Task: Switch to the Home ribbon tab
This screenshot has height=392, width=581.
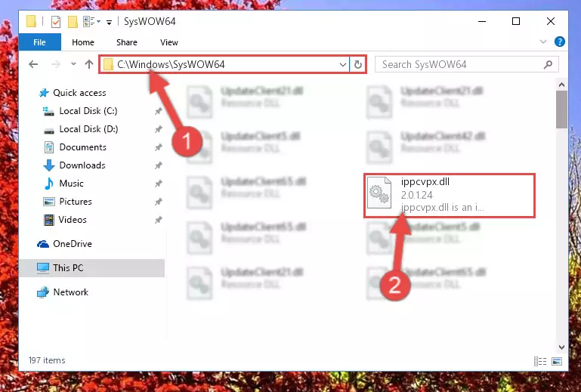Action: (x=83, y=42)
